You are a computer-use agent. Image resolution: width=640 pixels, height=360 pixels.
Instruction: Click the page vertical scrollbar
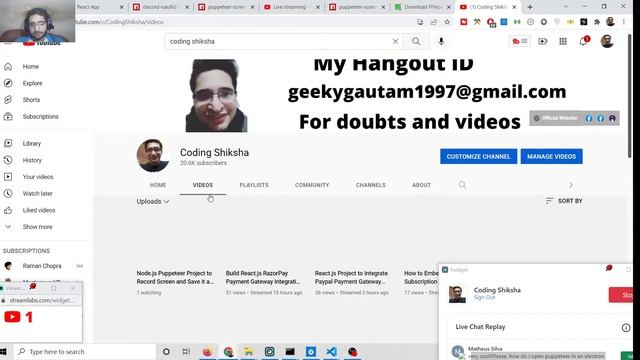(630, 96)
